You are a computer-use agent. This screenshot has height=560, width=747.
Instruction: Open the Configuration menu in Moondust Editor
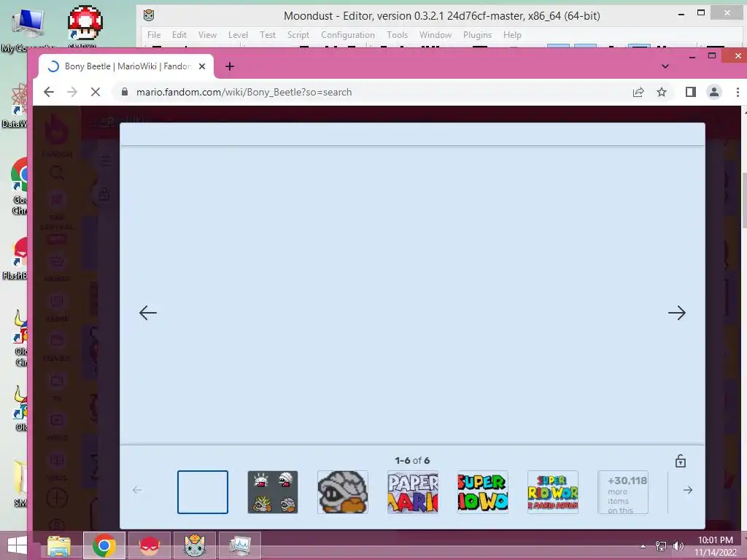click(x=348, y=35)
